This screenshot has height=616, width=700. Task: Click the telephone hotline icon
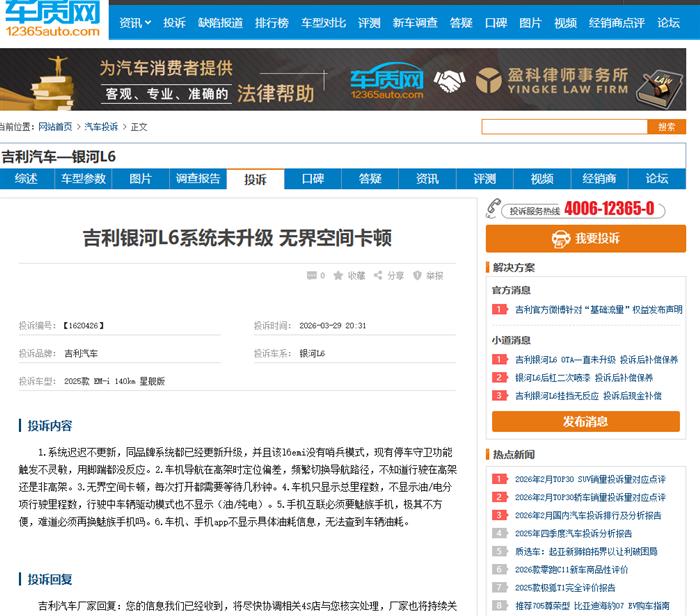tap(493, 209)
